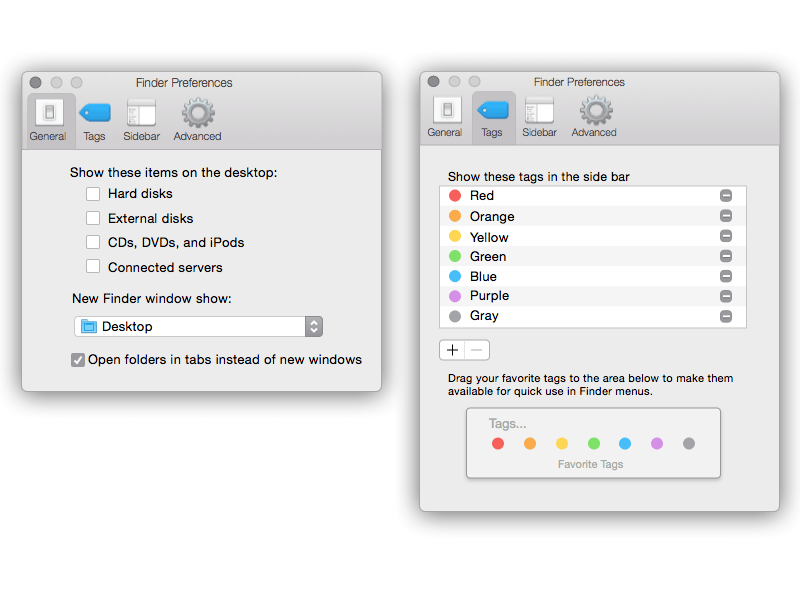The width and height of the screenshot is (800, 600).
Task: Pick gray dot in Favorite Tags area
Action: pyautogui.click(x=689, y=443)
